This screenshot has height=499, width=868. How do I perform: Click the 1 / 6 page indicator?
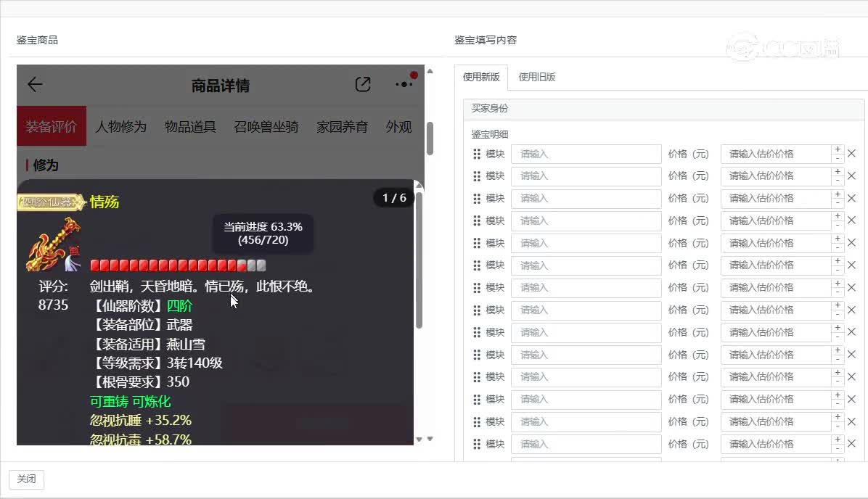[394, 197]
